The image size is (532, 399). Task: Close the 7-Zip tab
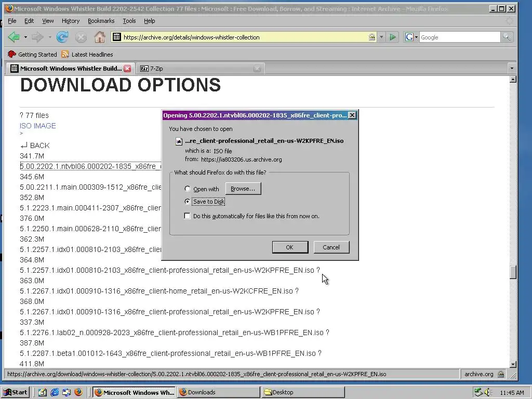click(257, 69)
